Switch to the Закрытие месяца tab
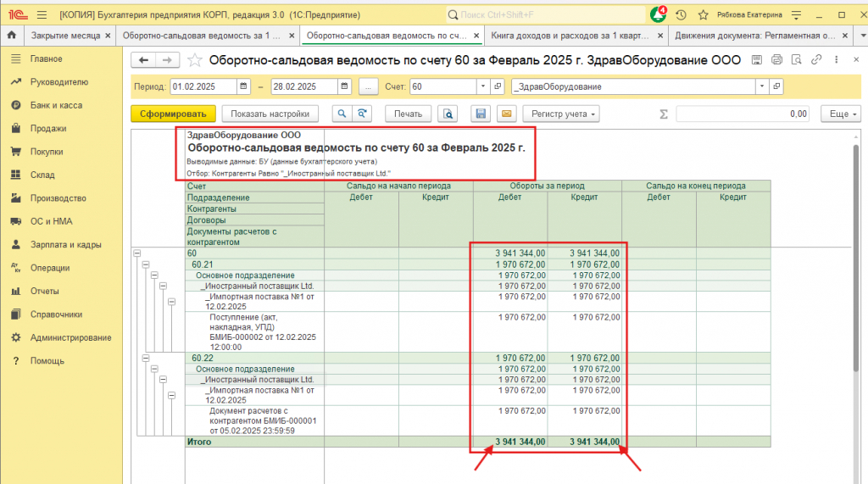This screenshot has height=484, width=868. pos(66,36)
